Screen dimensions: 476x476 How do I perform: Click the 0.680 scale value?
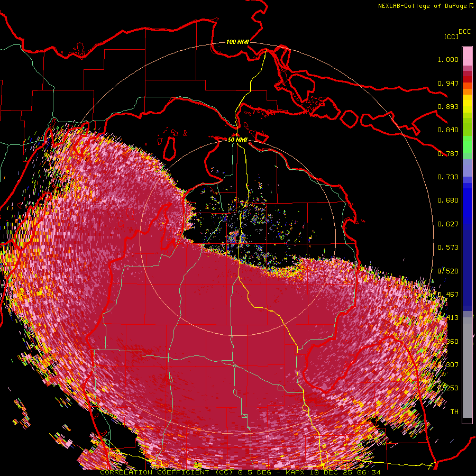(x=448, y=200)
